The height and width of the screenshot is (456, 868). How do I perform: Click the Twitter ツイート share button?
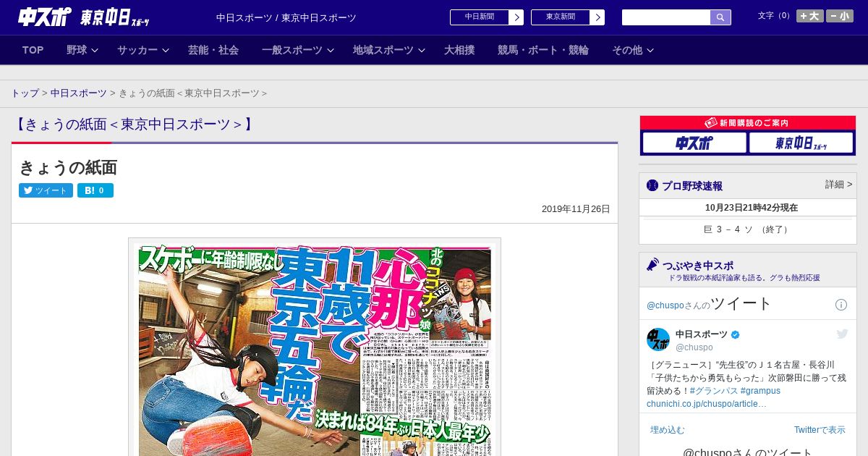pyautogui.click(x=46, y=190)
